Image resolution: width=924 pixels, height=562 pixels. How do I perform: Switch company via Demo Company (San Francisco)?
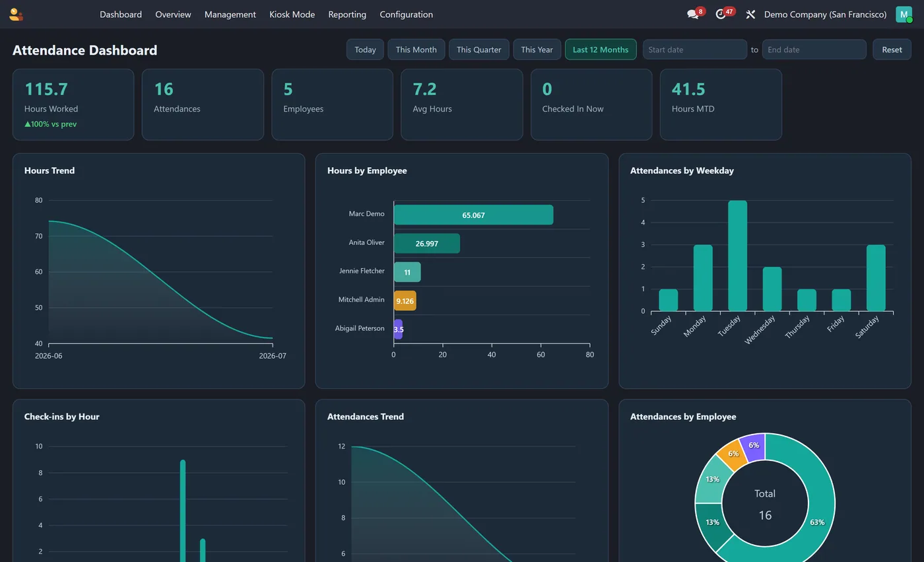pos(825,15)
